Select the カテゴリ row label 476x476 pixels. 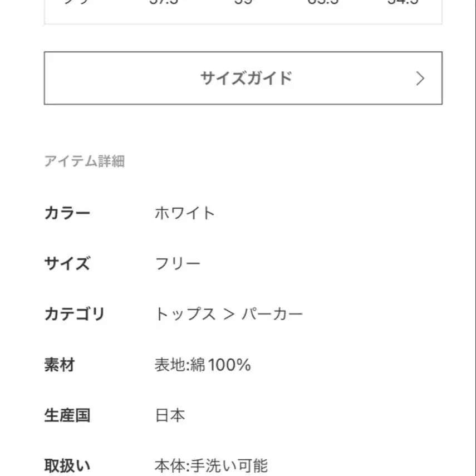click(x=75, y=313)
